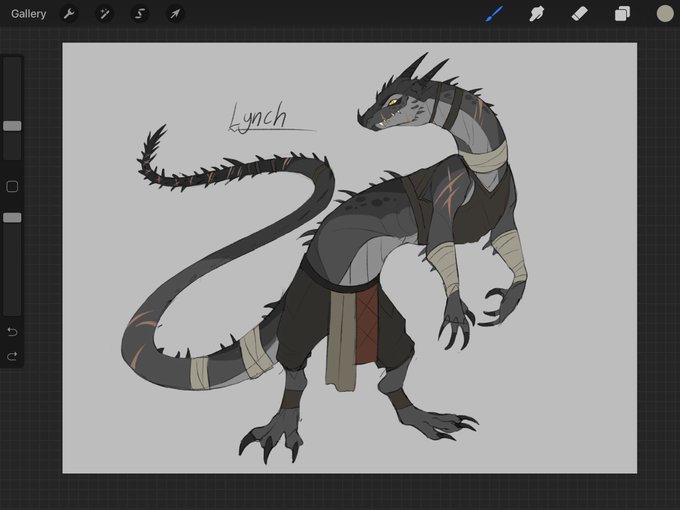The height and width of the screenshot is (510, 680).
Task: Open the Layers panel
Action: click(622, 14)
